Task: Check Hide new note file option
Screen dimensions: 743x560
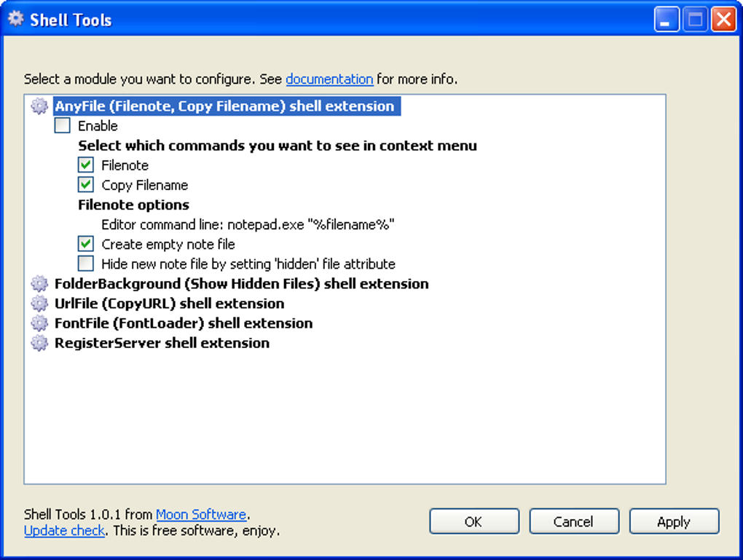Action: pyautogui.click(x=86, y=264)
